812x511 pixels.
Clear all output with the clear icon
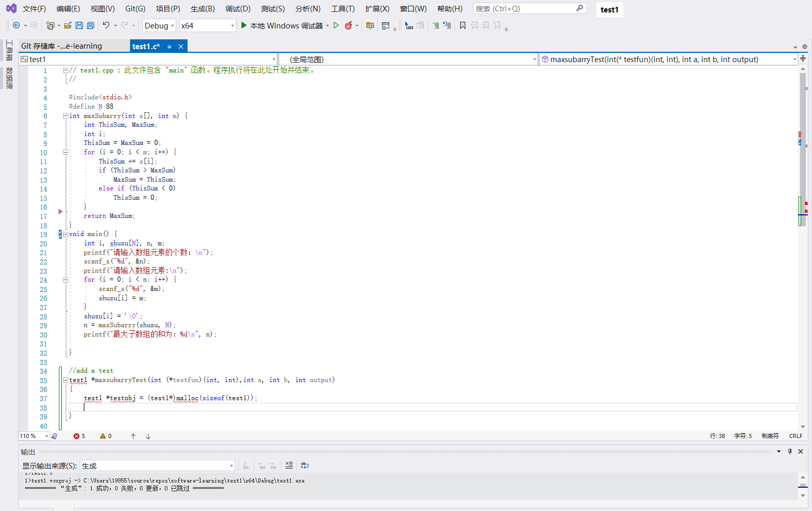[289, 465]
